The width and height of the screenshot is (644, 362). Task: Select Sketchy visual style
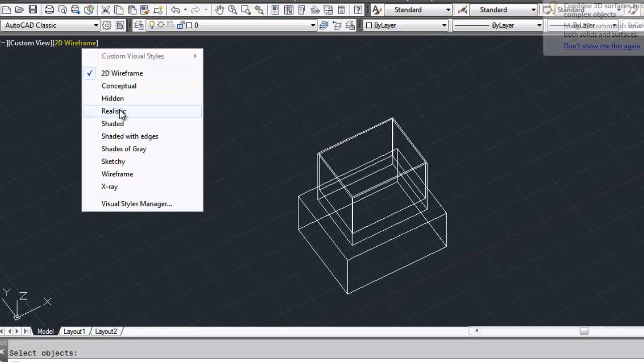click(x=142, y=161)
